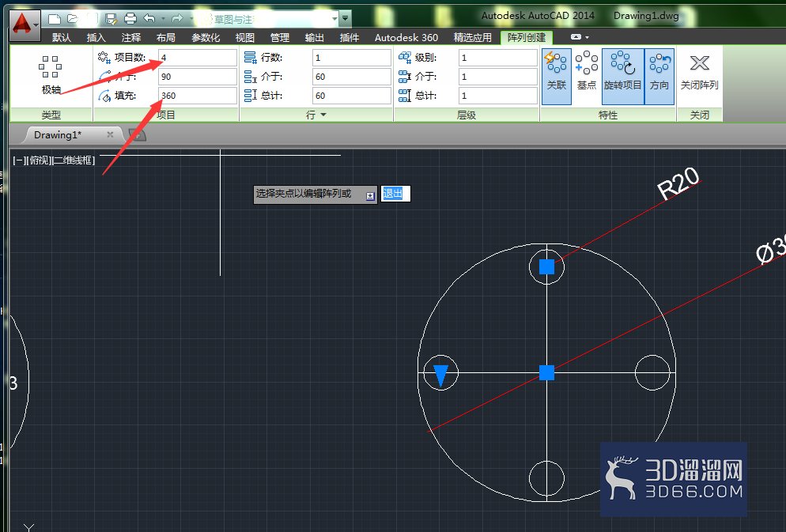
Task: Click the Print (plot) icon in quick access toolbar
Action: pos(130,19)
